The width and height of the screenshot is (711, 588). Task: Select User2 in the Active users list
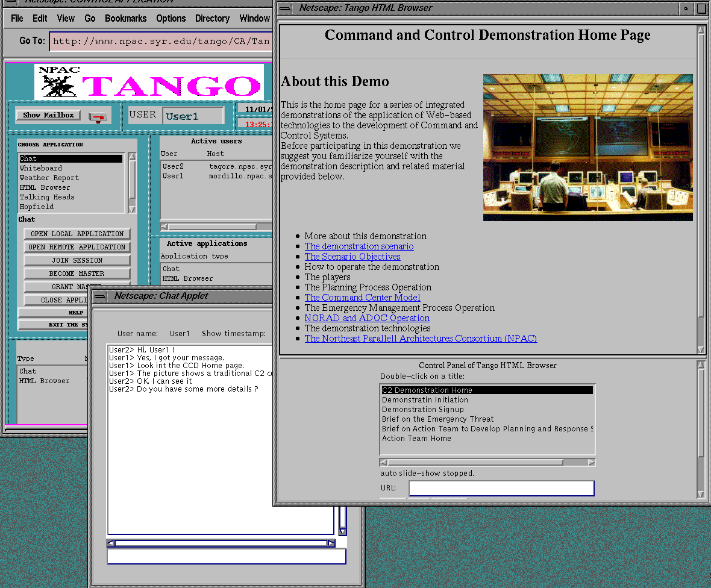coord(217,166)
